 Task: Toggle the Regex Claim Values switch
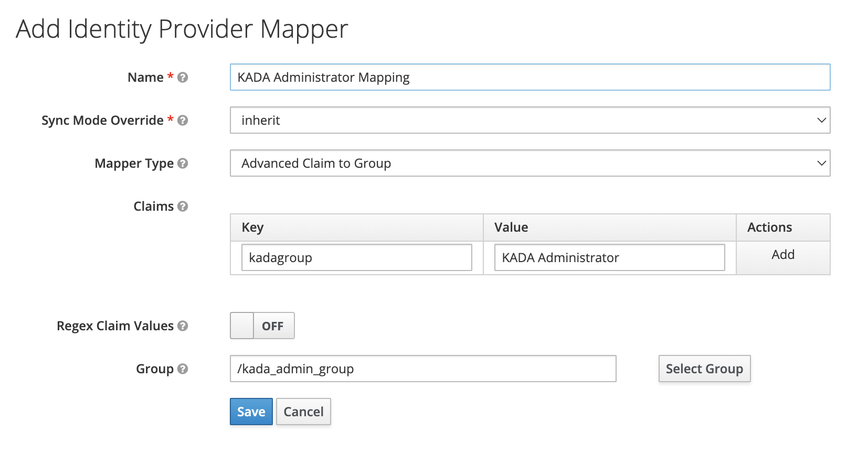click(262, 326)
